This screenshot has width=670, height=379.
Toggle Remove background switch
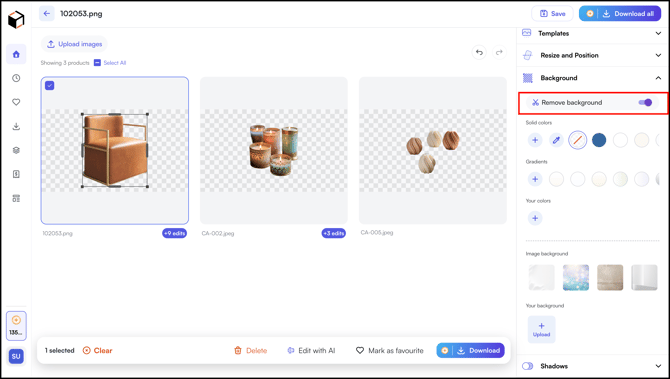645,103
